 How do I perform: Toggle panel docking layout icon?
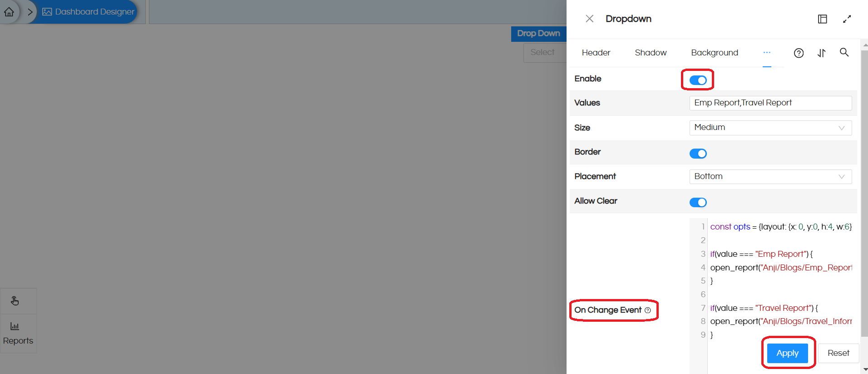click(822, 19)
